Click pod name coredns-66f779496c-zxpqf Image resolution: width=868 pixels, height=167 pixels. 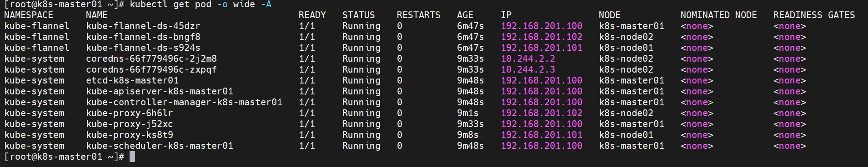pyautogui.click(x=151, y=69)
